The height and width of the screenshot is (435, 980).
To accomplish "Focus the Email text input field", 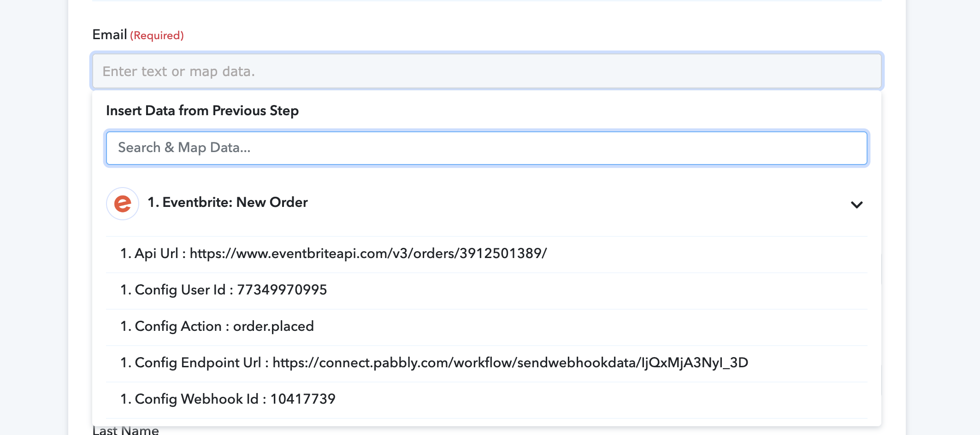I will pyautogui.click(x=487, y=71).
